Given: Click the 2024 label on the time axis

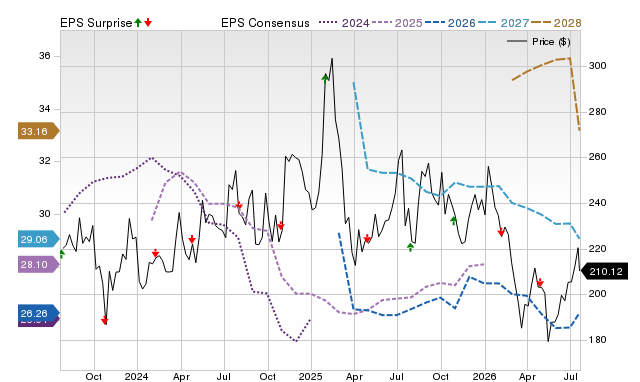Looking at the screenshot, I should pyautogui.click(x=136, y=376).
